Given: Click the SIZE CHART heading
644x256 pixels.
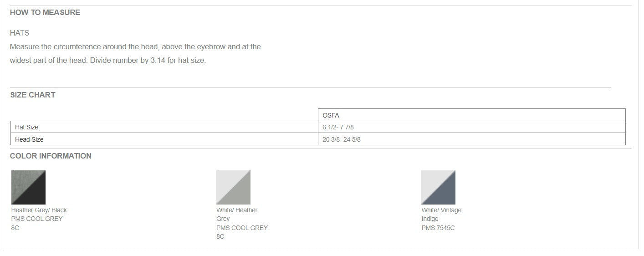Looking at the screenshot, I should point(32,95).
